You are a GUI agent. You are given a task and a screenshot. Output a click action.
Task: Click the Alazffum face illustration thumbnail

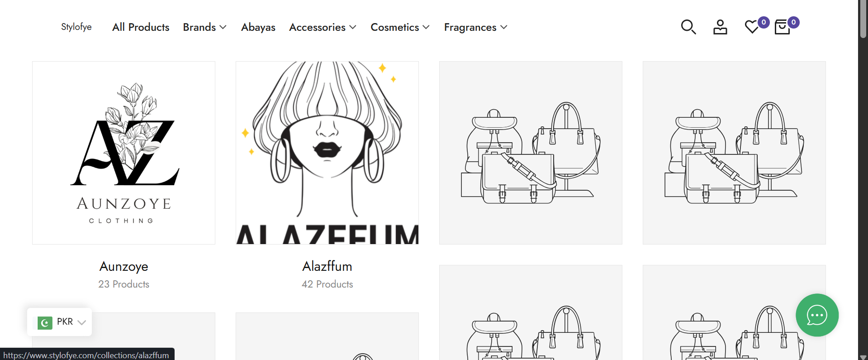tap(327, 153)
